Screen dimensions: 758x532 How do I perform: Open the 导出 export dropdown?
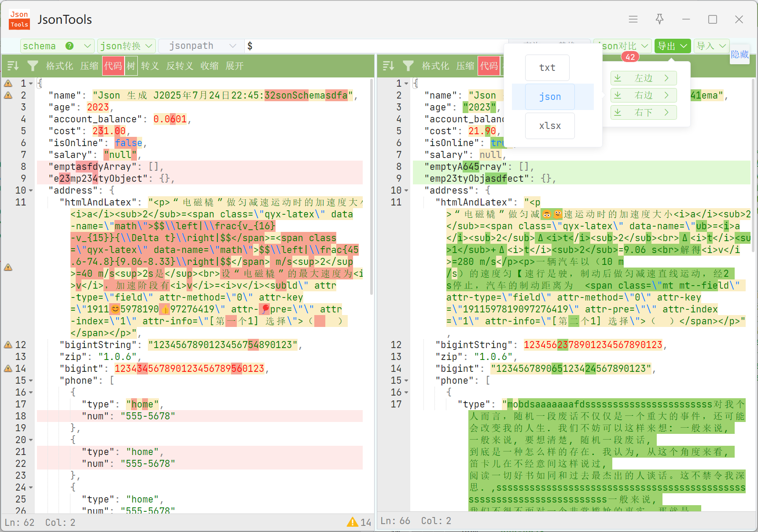click(672, 46)
